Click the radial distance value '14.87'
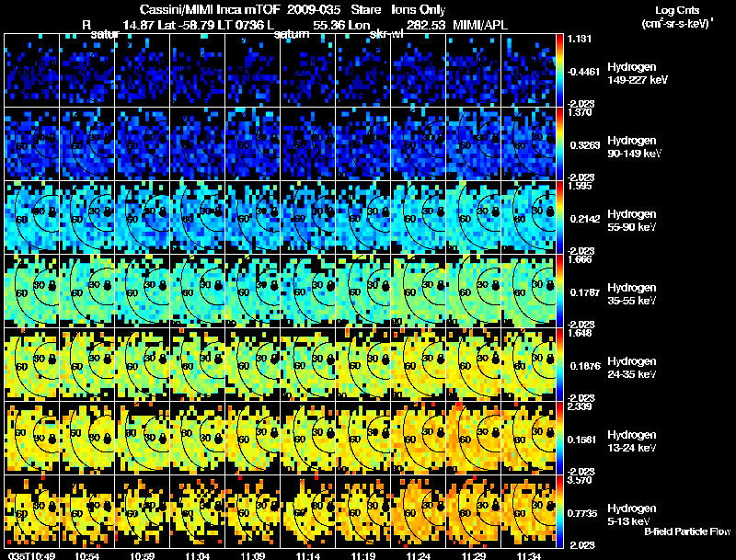This screenshot has width=736, height=560. (138, 25)
